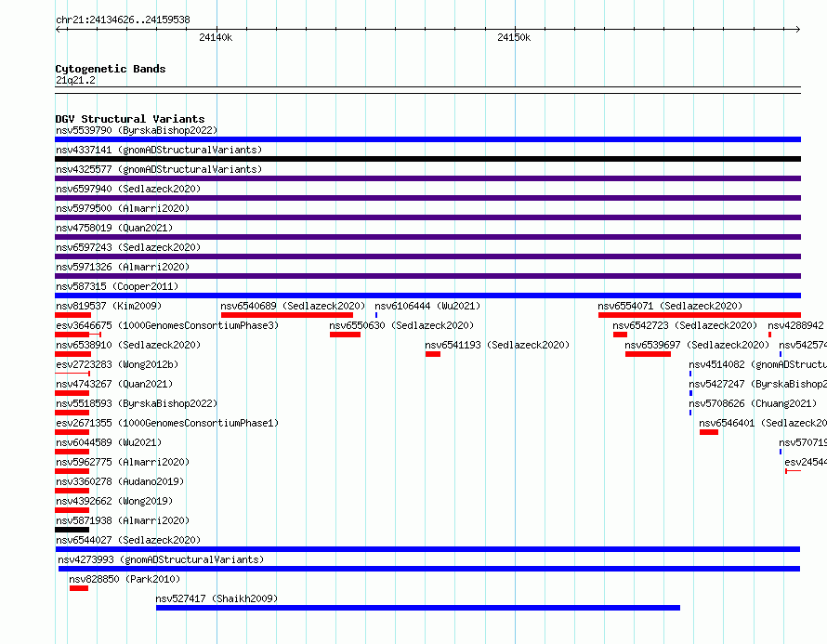Click the red bar under nsv6539697
The width and height of the screenshot is (827, 644).
coord(648,354)
